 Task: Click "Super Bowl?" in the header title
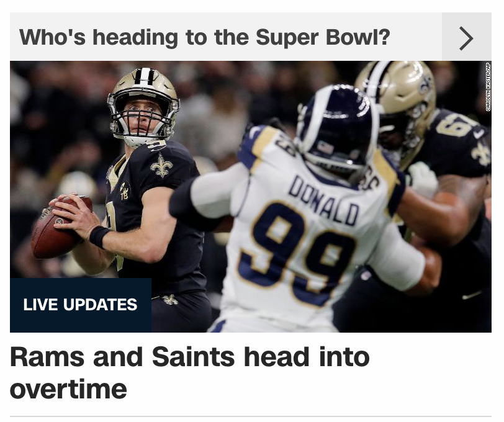click(323, 37)
